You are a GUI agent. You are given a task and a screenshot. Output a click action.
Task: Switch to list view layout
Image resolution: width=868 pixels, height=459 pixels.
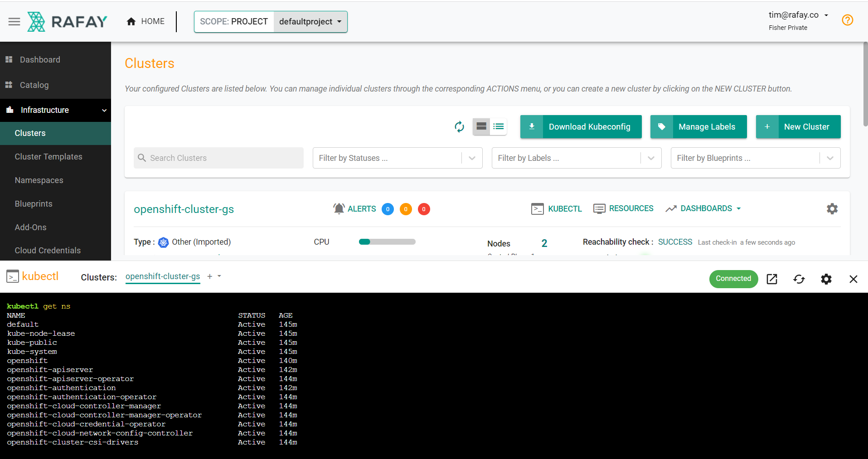pos(499,126)
